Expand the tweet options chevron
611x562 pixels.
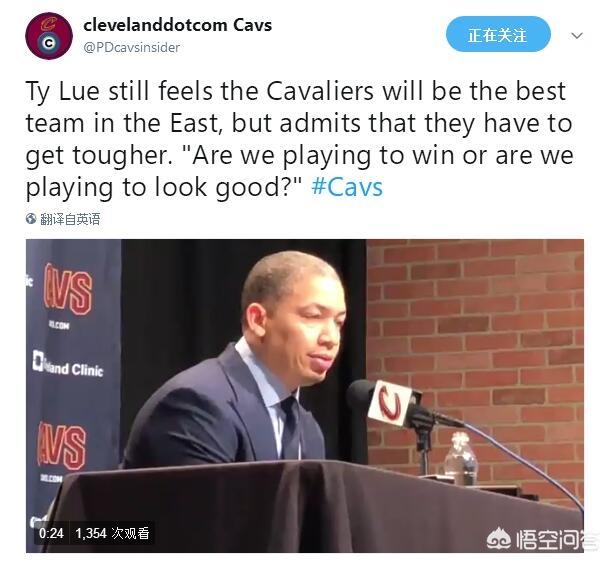[577, 35]
